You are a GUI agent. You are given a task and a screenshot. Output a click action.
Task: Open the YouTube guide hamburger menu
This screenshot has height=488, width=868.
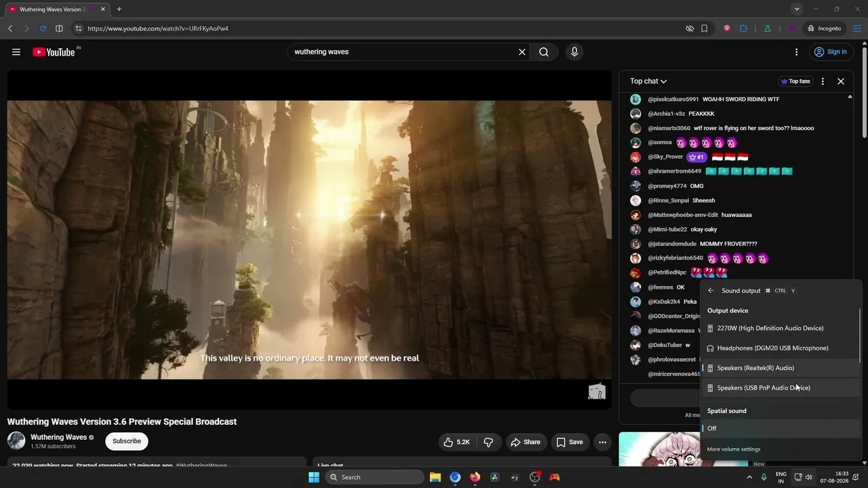click(16, 52)
